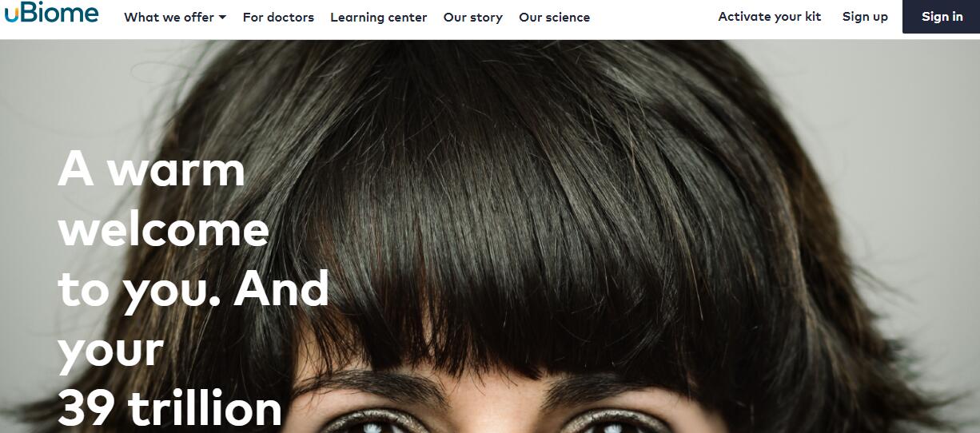Viewport: 980px width, 433px height.
Task: Click the woman's right eye in the photo
Action: [x=612, y=422]
